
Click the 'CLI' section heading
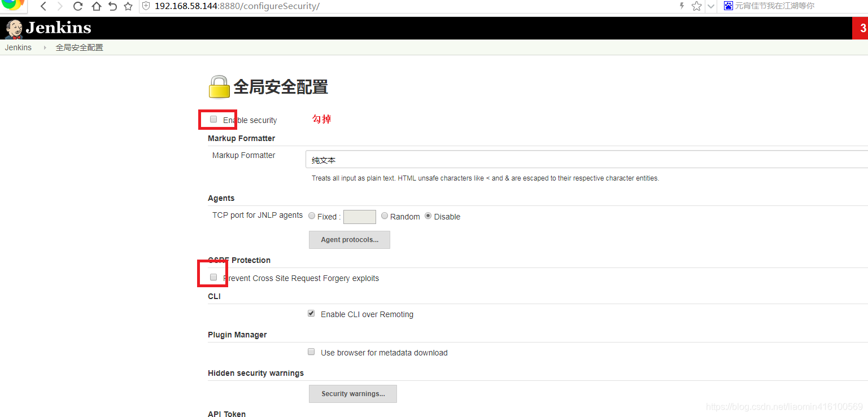tap(214, 296)
